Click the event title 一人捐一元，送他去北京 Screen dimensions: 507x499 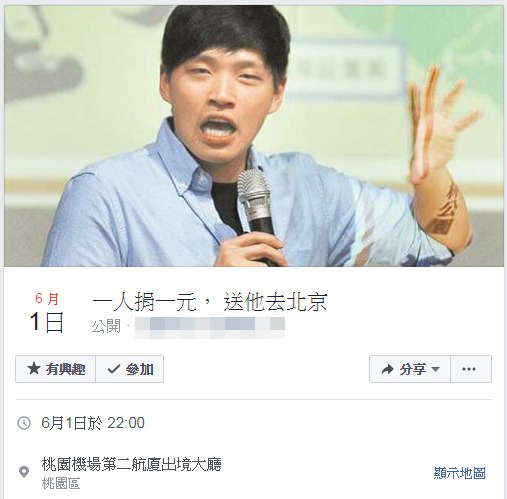(x=210, y=302)
